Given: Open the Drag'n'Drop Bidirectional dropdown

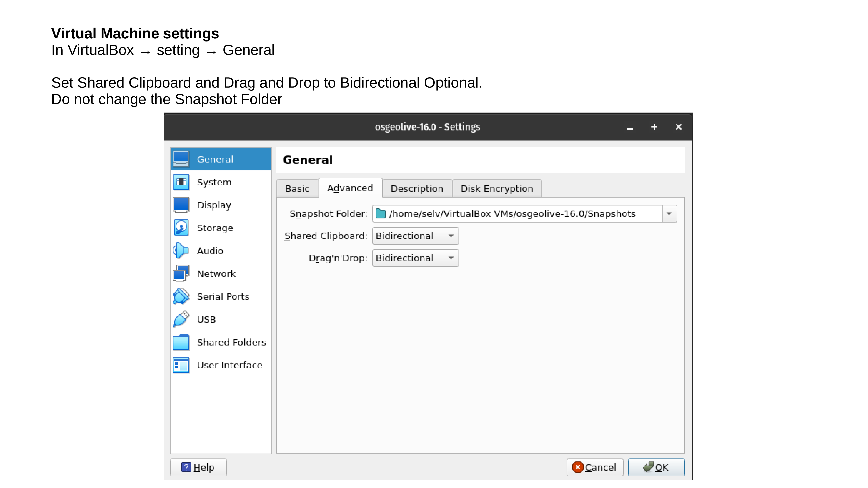Looking at the screenshot, I should click(x=415, y=258).
